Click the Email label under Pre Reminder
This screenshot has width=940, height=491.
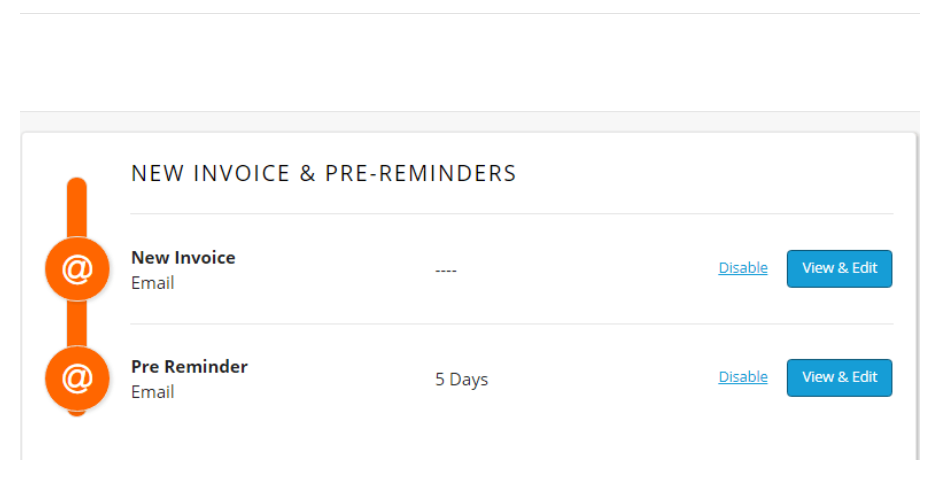click(x=153, y=391)
